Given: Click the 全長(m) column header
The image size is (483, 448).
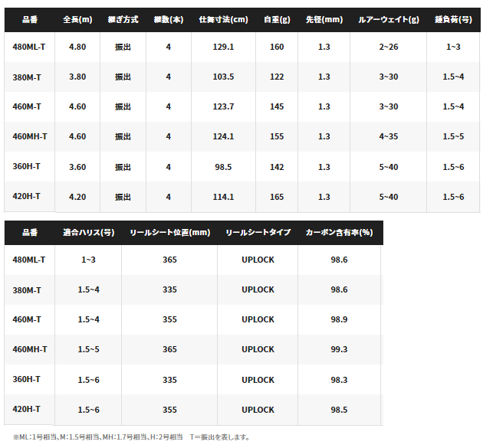Looking at the screenshot, I should tap(77, 20).
